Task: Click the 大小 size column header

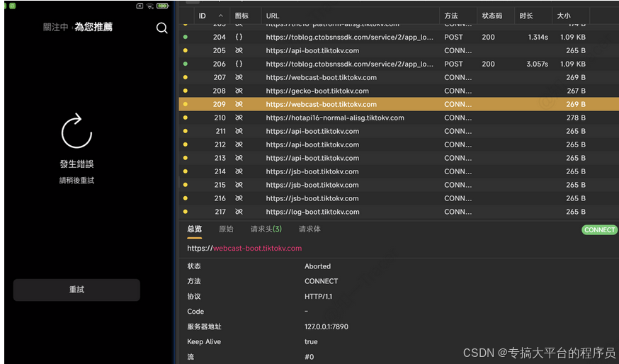Action: pos(563,16)
